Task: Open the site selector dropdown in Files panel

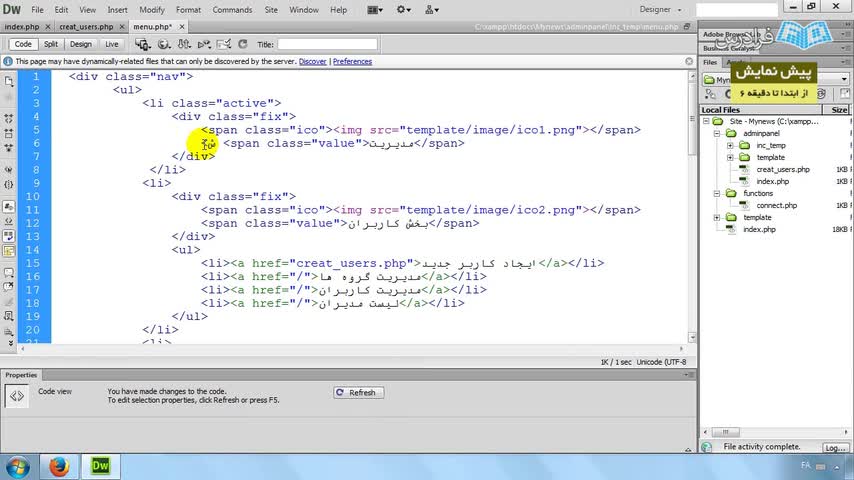Action: pos(844,79)
